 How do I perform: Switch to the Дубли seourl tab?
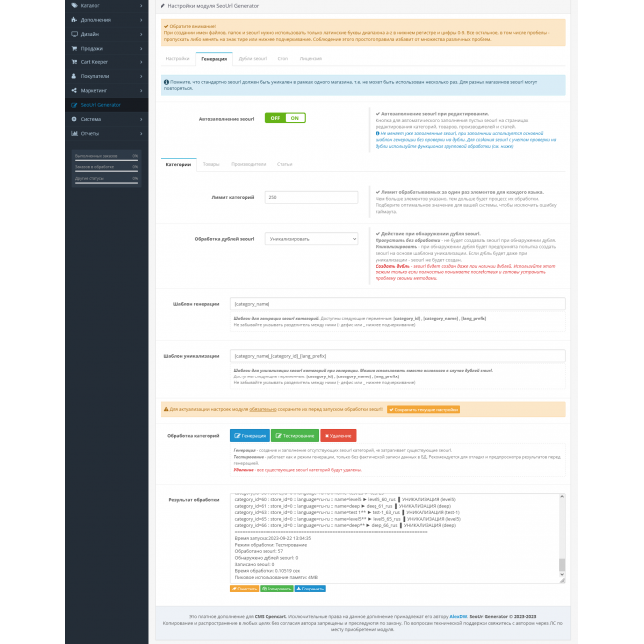point(253,59)
